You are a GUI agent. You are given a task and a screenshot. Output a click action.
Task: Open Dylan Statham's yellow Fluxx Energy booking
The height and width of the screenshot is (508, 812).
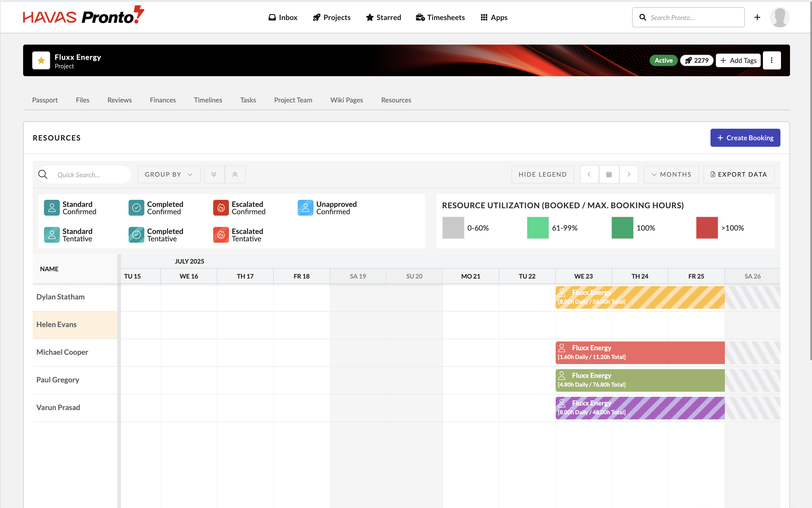pyautogui.click(x=640, y=297)
